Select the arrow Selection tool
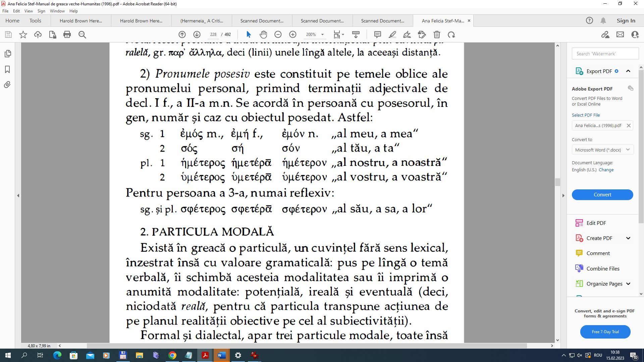This screenshot has height=362, width=644. (x=249, y=35)
